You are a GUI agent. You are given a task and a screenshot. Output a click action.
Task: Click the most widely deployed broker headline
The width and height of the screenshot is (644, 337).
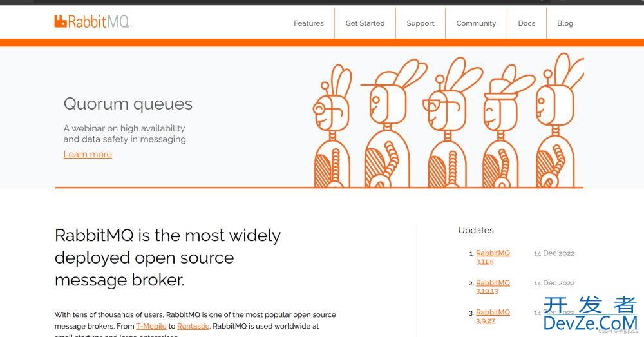167,258
